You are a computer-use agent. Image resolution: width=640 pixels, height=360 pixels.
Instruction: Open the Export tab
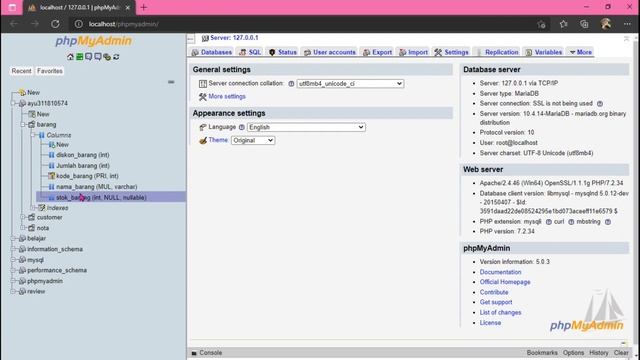pos(377,52)
